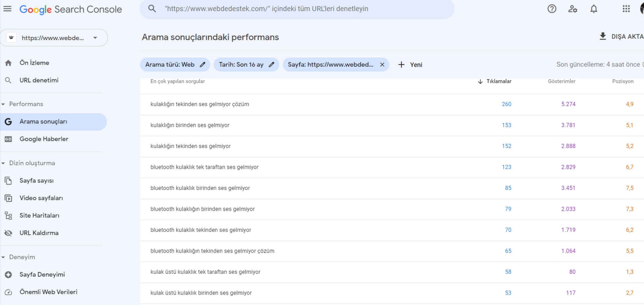
Task: Click the URL Kaldırma crossed-eye icon
Action: tap(8, 233)
